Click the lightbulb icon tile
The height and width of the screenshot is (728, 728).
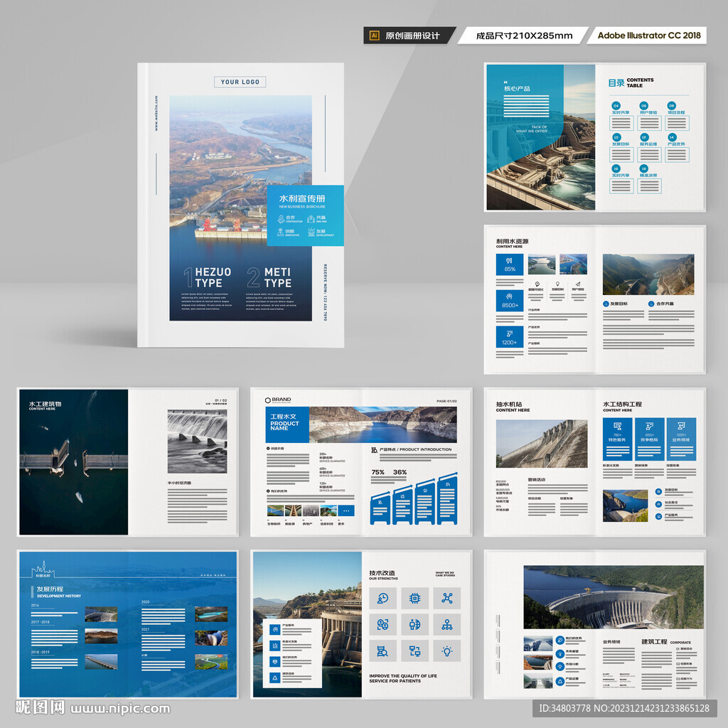[447, 651]
